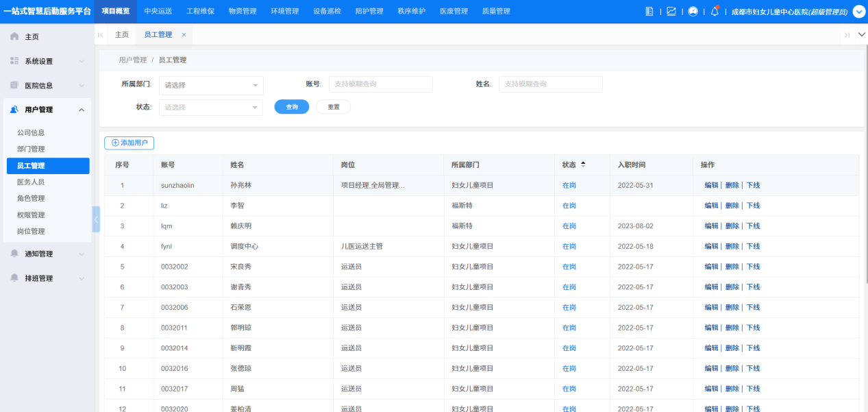Click 编辑 for 张德琼

[711, 368]
